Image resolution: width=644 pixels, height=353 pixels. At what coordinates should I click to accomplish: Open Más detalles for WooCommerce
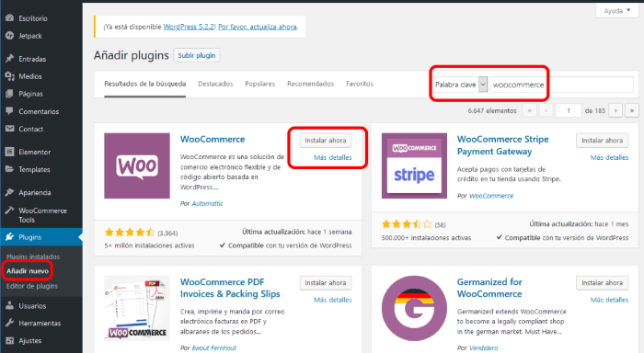coord(333,157)
